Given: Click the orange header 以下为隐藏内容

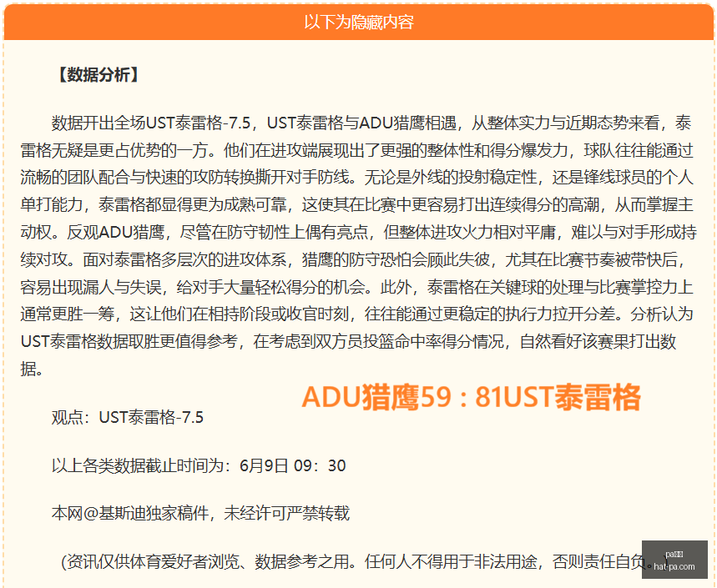Looking at the screenshot, I should click(359, 22).
